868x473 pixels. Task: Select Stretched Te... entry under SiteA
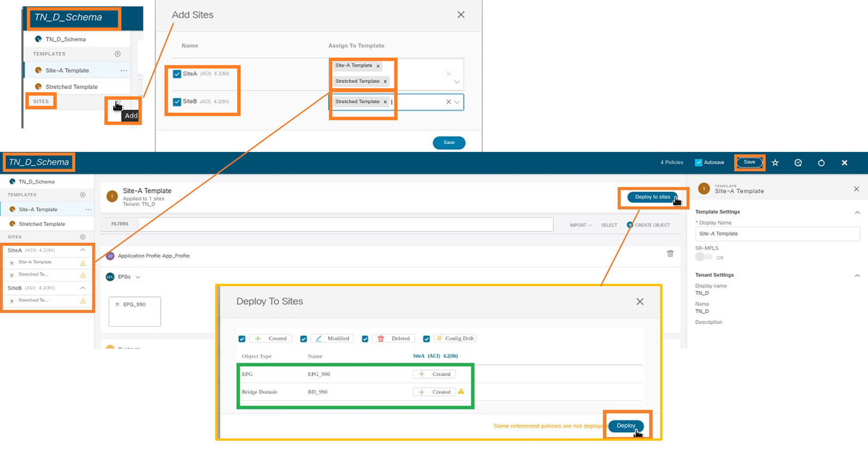[x=33, y=275]
